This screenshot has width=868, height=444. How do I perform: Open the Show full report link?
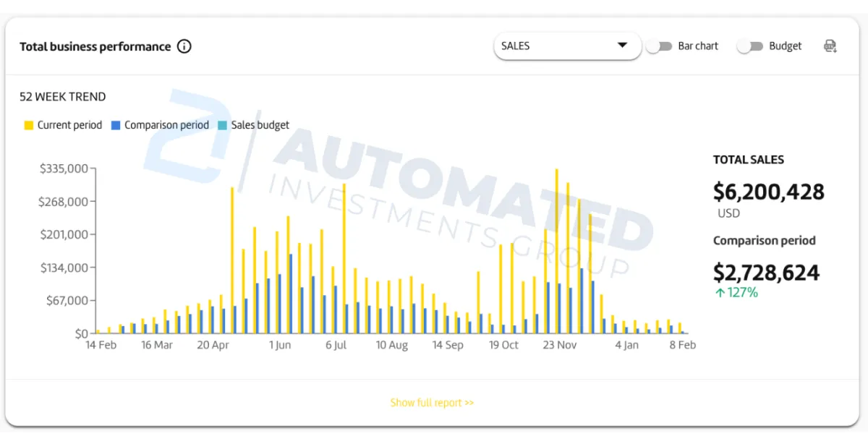point(432,403)
